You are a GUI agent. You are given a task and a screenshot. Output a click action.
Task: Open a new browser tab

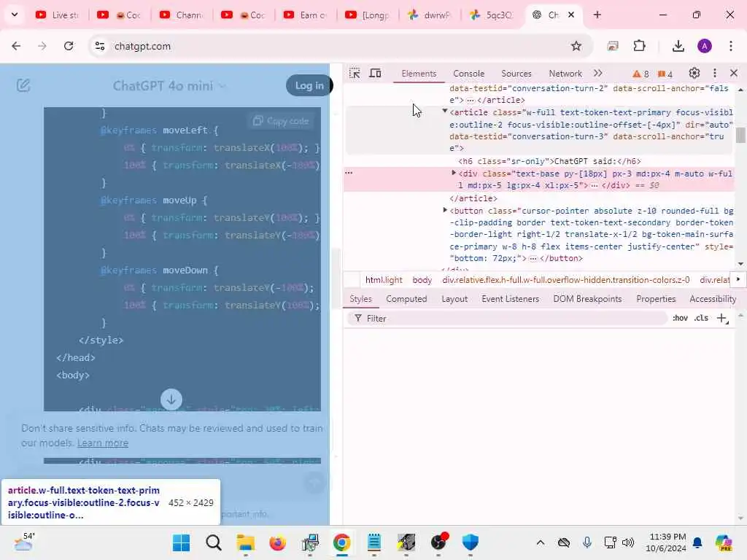pos(597,15)
